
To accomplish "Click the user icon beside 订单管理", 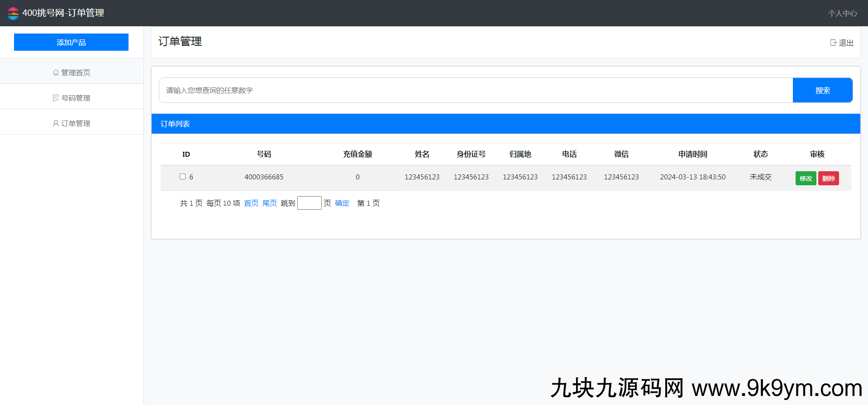I will coord(56,123).
